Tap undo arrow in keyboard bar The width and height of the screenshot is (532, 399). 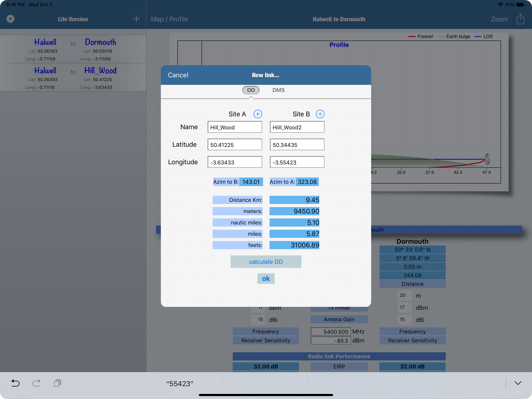[x=15, y=383]
